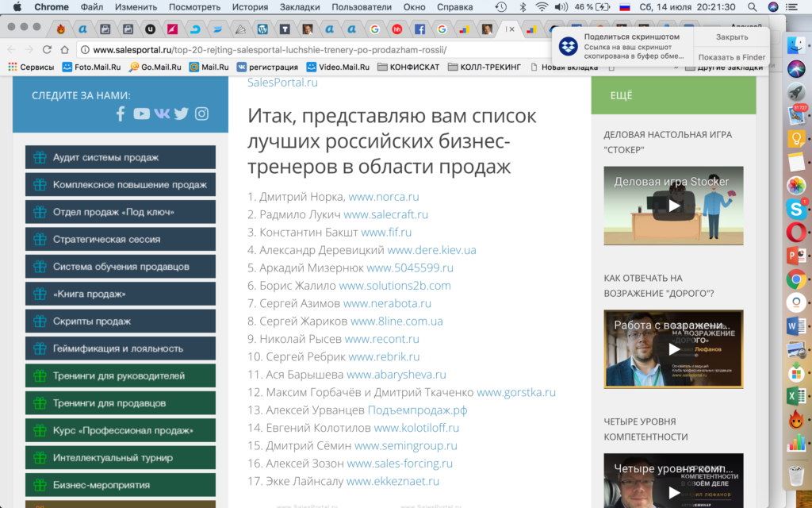Open the YouTube channel icon in sidebar
The width and height of the screenshot is (812, 508).
coord(141,114)
